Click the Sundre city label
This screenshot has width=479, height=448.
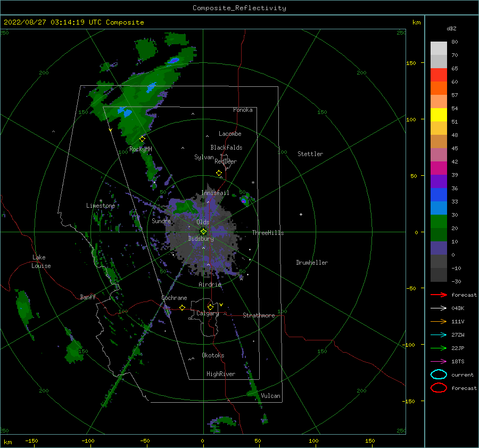[x=161, y=221]
